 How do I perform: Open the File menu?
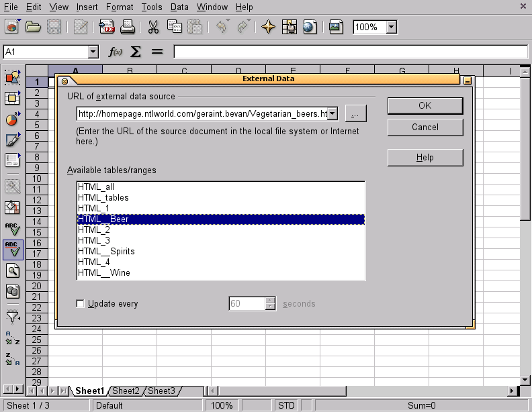coord(11,7)
